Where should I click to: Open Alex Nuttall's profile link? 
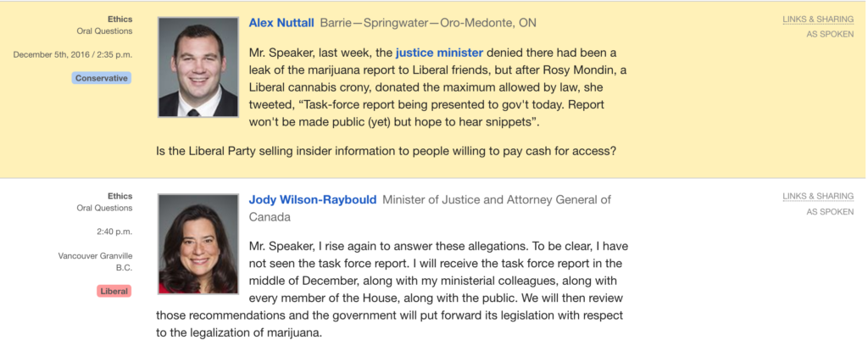coord(281,23)
